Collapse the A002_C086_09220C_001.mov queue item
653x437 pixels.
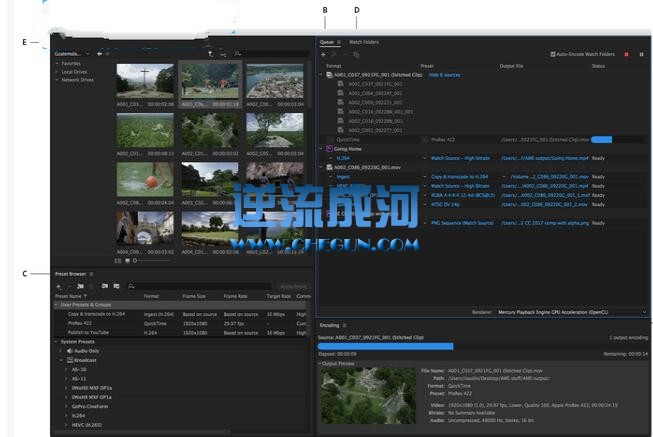coord(321,167)
